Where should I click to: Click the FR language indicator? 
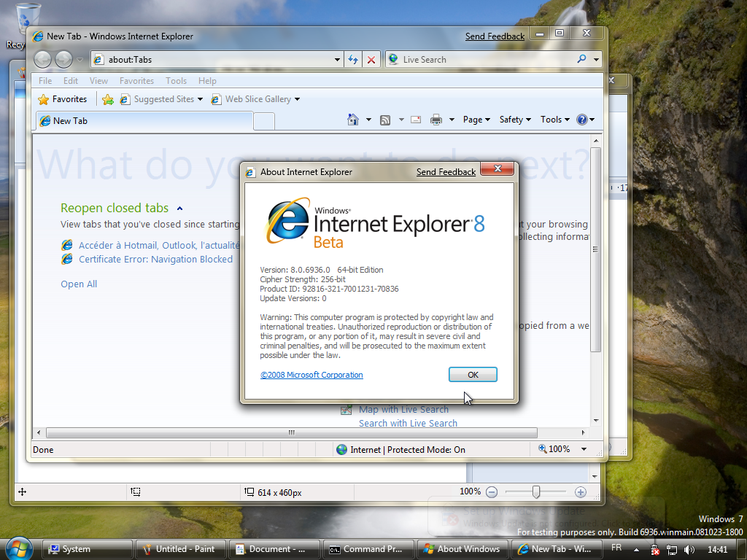point(616,548)
